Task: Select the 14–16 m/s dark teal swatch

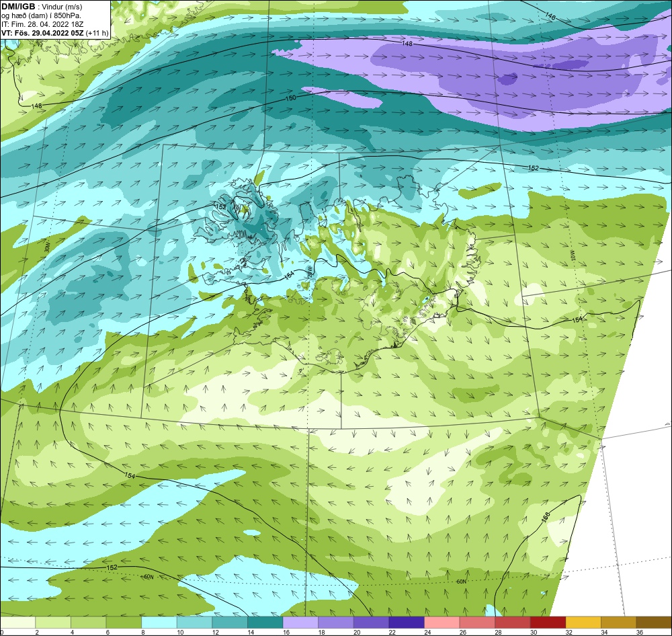Action: (x=265, y=623)
